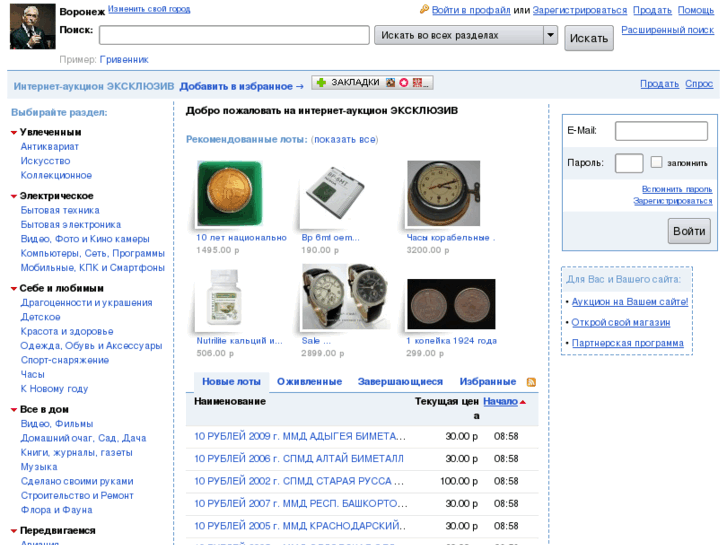727x545 pixels.
Task: Open the Расширенный поиск link
Action: click(x=667, y=30)
